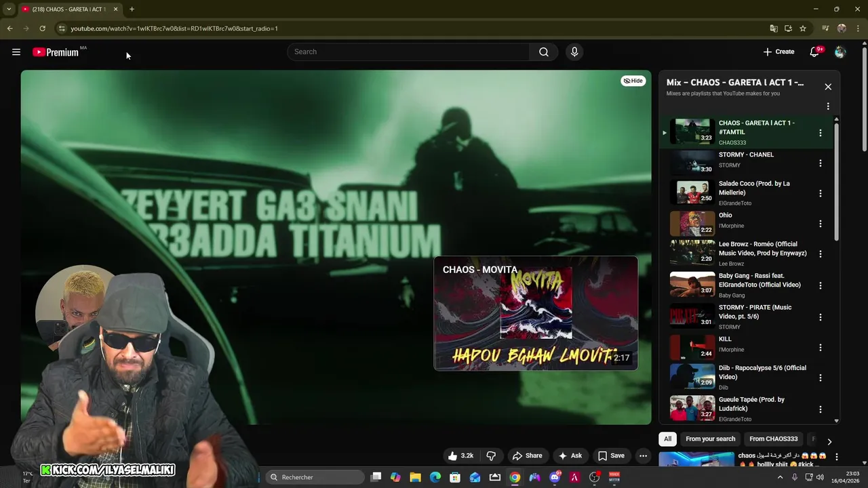This screenshot has width=868, height=488.
Task: Open more actions menu below video
Action: pyautogui.click(x=643, y=455)
